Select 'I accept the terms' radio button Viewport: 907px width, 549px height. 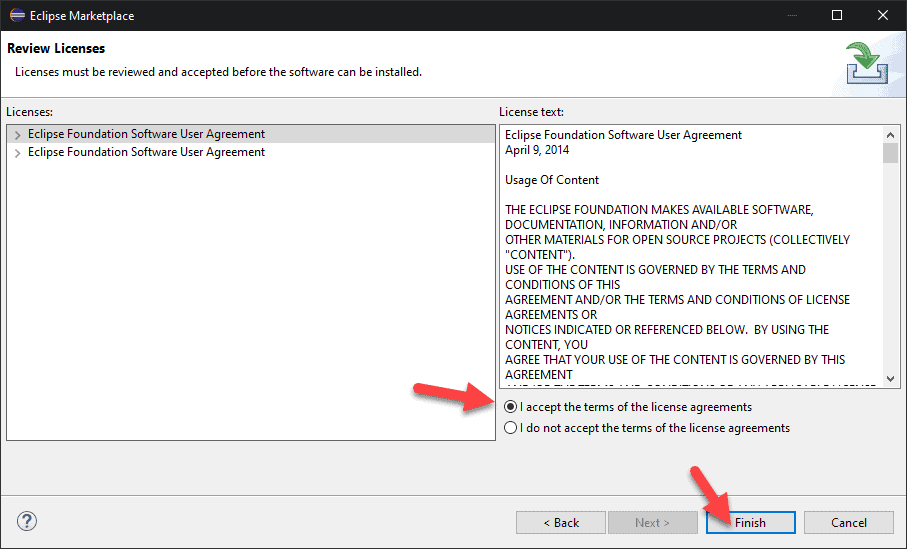click(x=510, y=407)
